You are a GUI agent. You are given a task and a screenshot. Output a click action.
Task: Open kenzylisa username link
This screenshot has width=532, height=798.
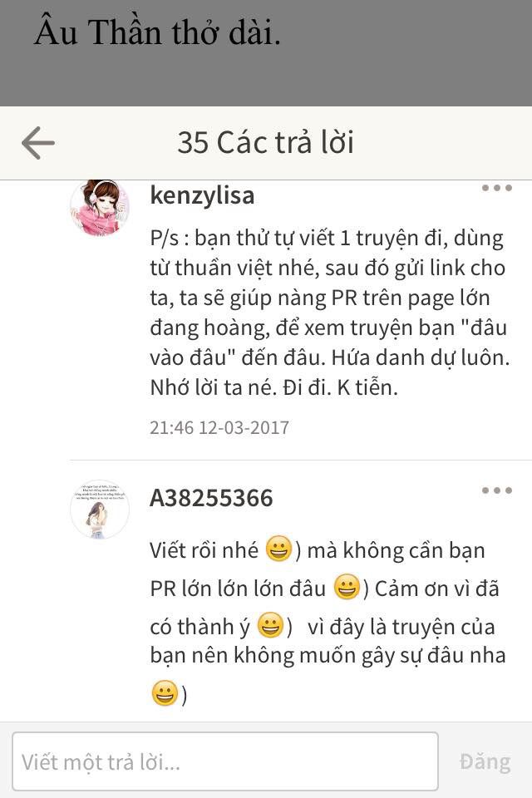[x=202, y=195]
